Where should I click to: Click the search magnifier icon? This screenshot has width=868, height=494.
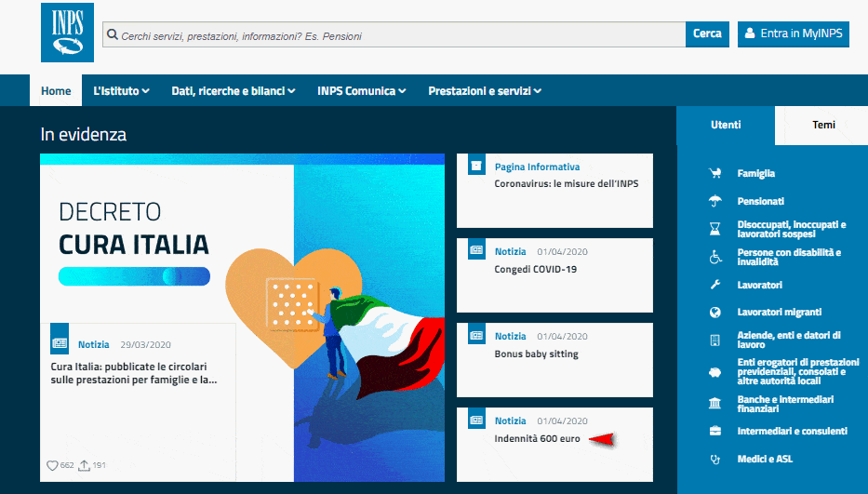[x=113, y=35]
